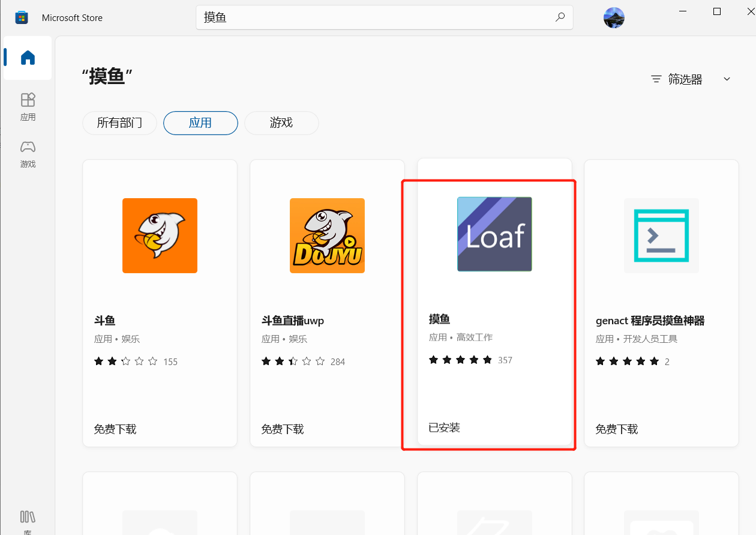Click the Microsoft Store logo icon
This screenshot has height=535, width=756.
coord(22,17)
